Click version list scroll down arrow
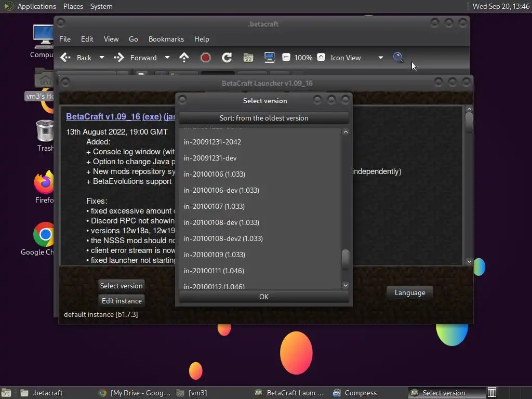This screenshot has width=532, height=399. tap(345, 285)
